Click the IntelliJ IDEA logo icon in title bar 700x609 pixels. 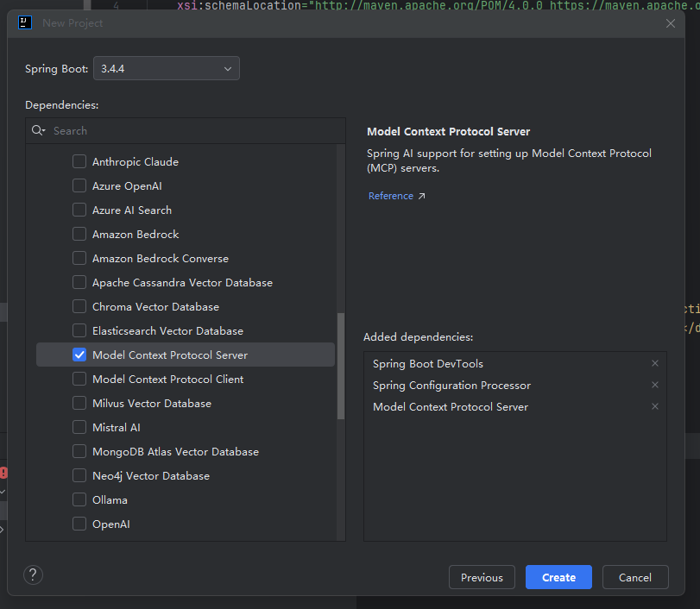(25, 22)
